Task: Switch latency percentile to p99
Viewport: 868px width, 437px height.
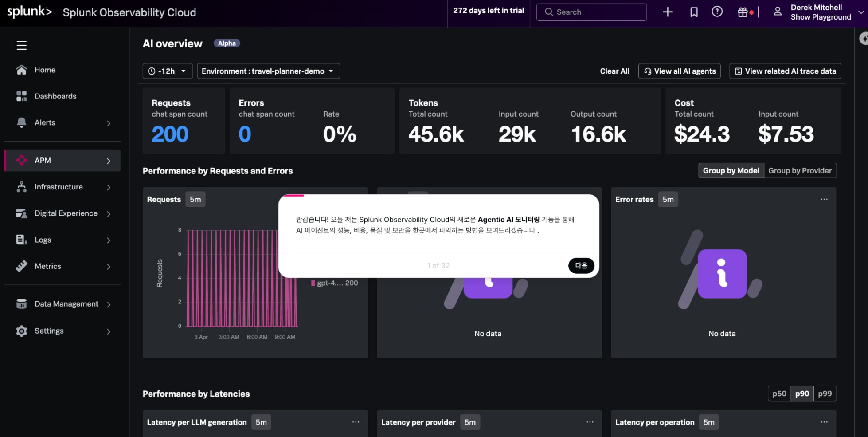Action: [x=825, y=394]
